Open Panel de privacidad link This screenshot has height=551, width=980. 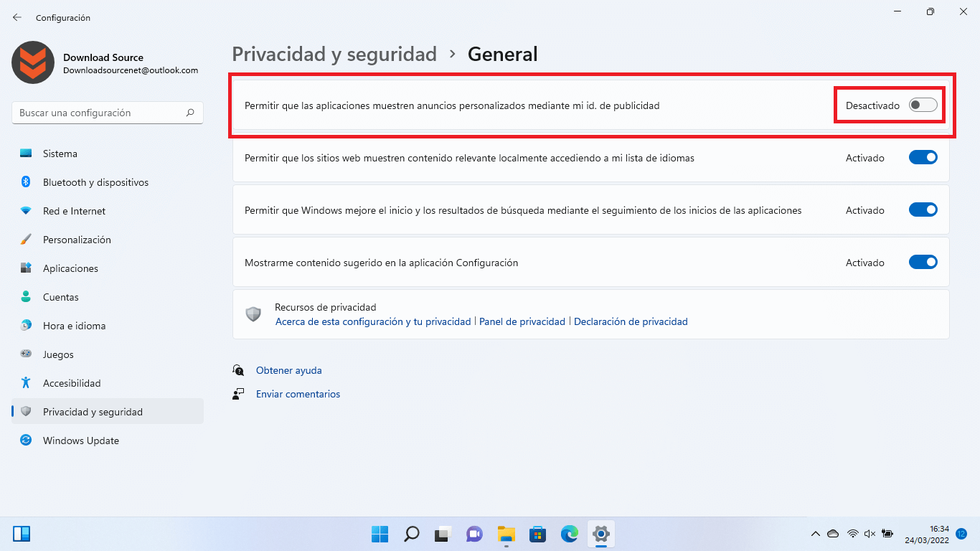point(522,322)
